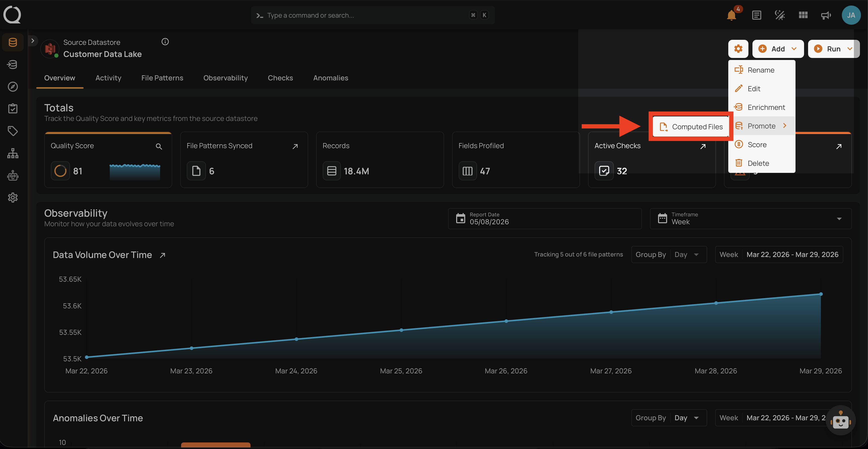The height and width of the screenshot is (449, 868).
Task: Open the hierarchy sidebar icon
Action: [x=13, y=153]
